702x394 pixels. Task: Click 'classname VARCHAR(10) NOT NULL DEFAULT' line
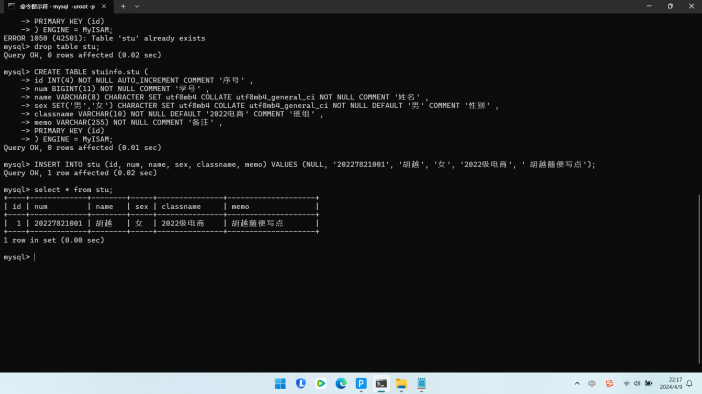coord(179,114)
